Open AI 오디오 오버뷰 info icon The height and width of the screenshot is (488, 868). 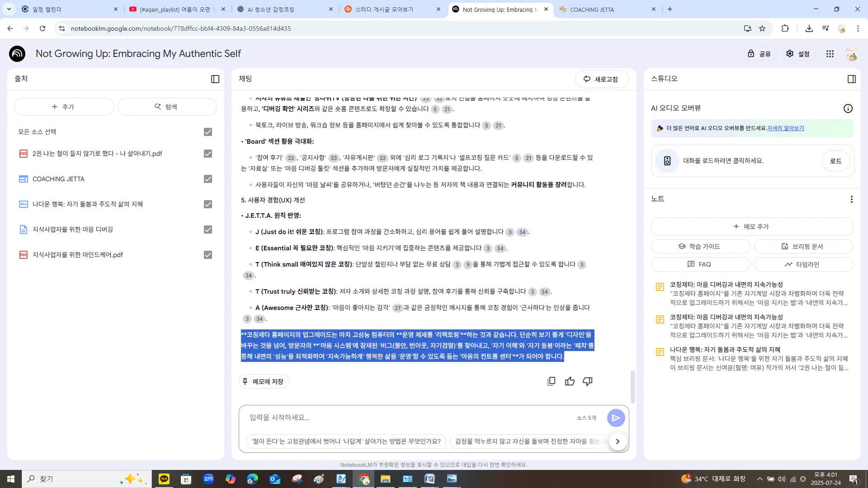coord(848,108)
